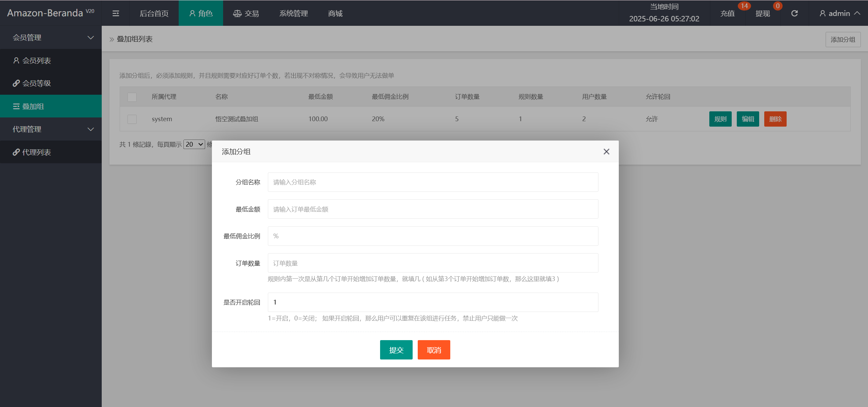Click the 提交 button
The width and height of the screenshot is (868, 407).
(396, 350)
